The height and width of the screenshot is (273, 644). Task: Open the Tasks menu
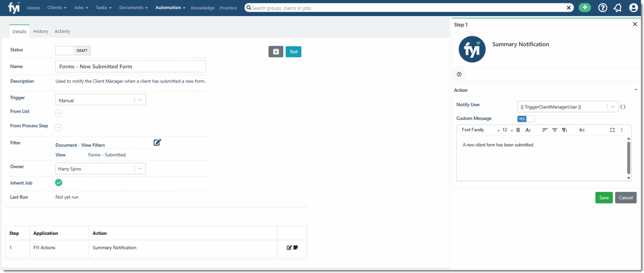pos(104,8)
